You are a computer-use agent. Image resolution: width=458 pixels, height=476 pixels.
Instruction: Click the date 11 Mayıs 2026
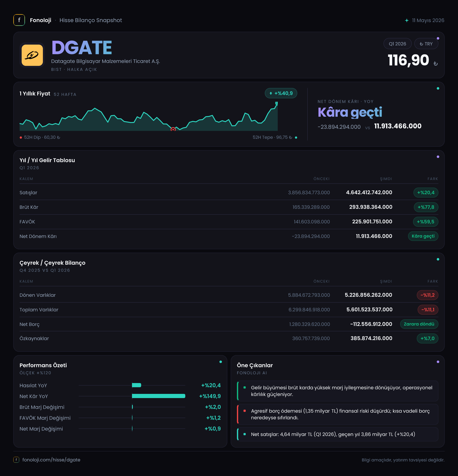click(428, 20)
